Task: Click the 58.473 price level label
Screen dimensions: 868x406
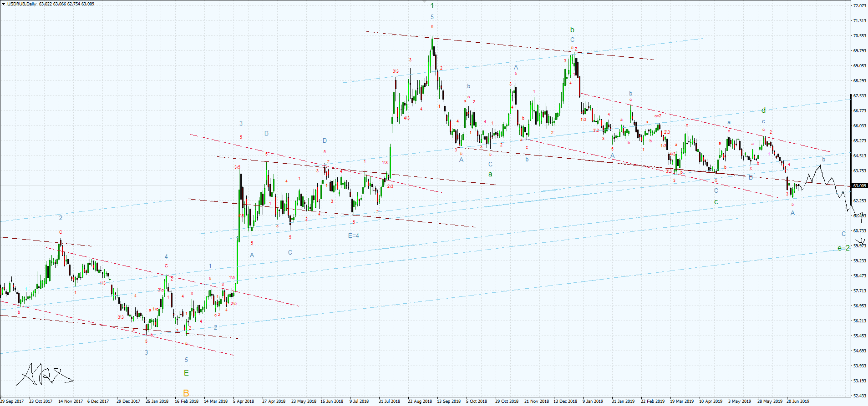Action: (x=859, y=276)
